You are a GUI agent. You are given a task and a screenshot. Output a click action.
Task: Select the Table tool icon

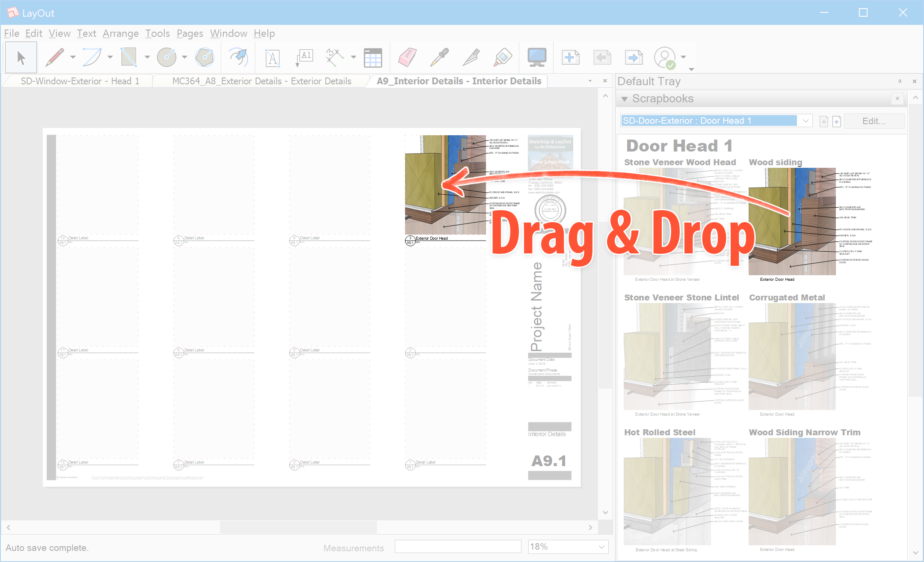tap(373, 57)
